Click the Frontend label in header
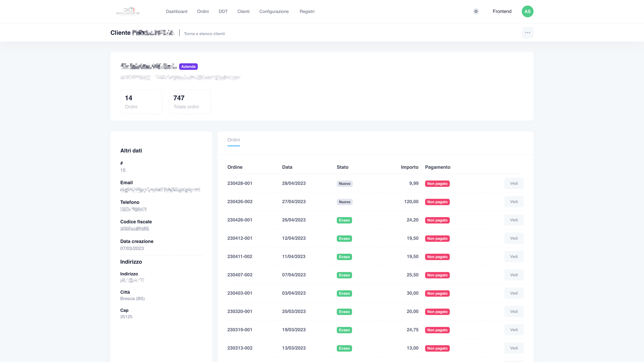644x362 pixels. [x=502, y=11]
